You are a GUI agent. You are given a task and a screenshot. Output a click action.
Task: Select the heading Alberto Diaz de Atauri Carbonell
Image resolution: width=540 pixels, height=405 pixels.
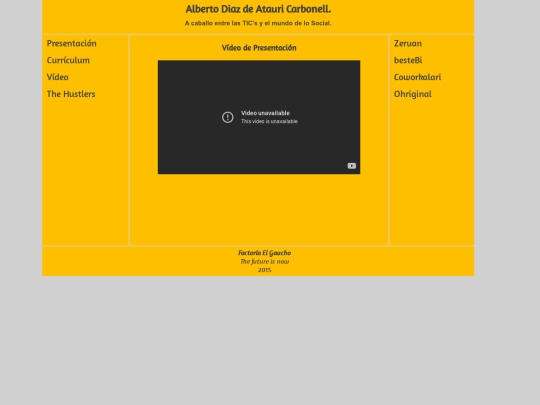(x=258, y=9)
